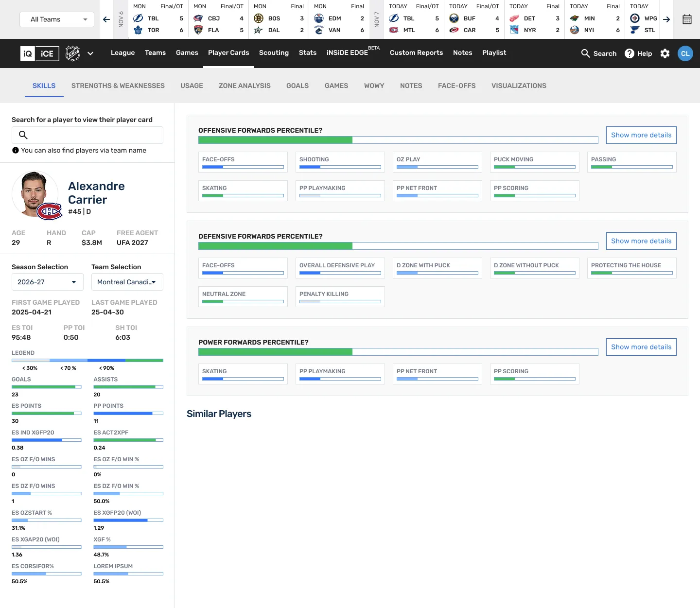
Task: Open the Shooting skill card
Action: [x=340, y=162]
